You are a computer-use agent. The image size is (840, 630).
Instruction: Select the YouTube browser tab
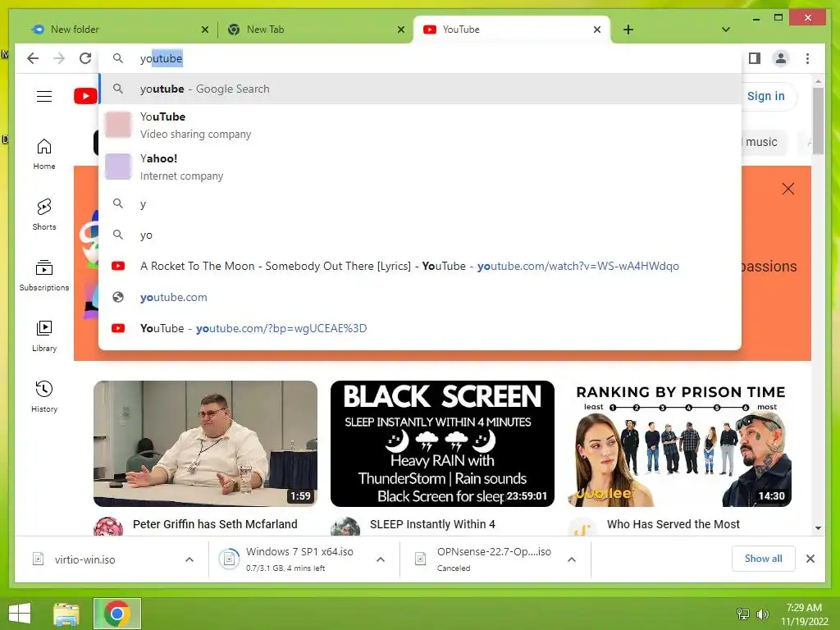point(511,30)
